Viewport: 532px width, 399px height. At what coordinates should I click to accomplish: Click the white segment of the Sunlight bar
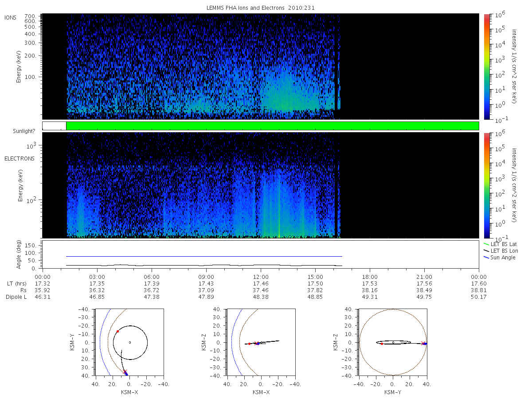[54, 126]
